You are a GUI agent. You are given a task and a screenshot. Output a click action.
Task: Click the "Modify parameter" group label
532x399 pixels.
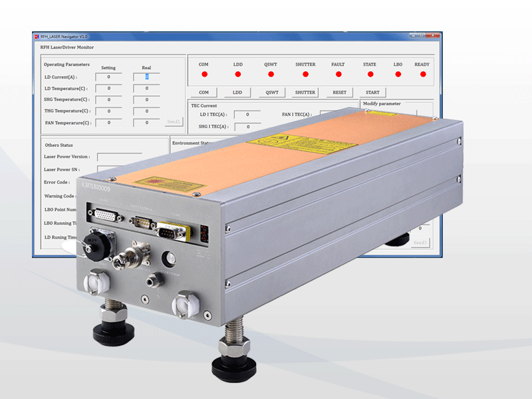point(382,104)
